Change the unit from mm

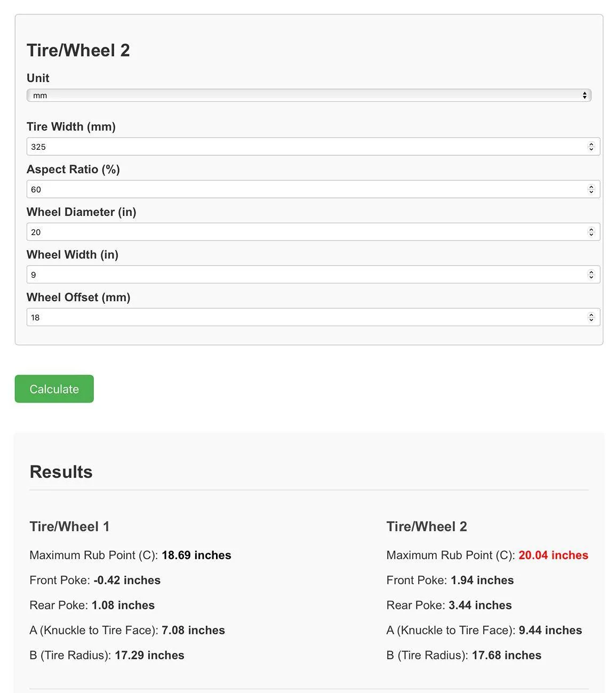pyautogui.click(x=309, y=95)
